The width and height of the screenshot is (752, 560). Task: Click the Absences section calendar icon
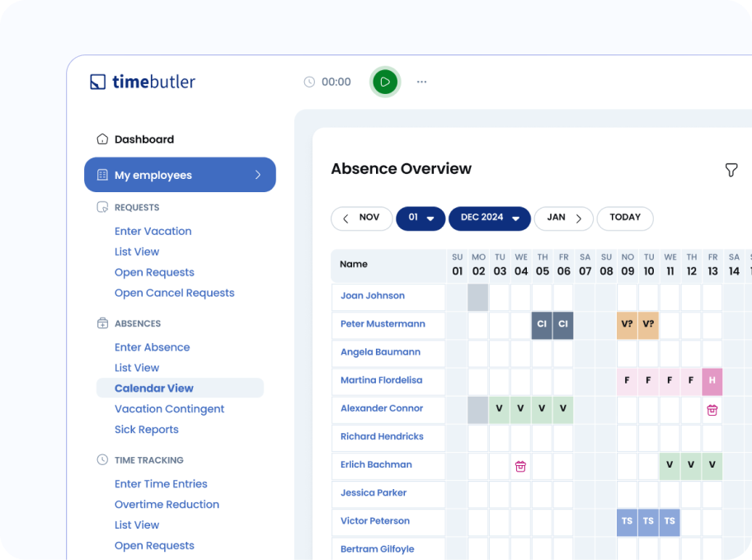tap(102, 323)
